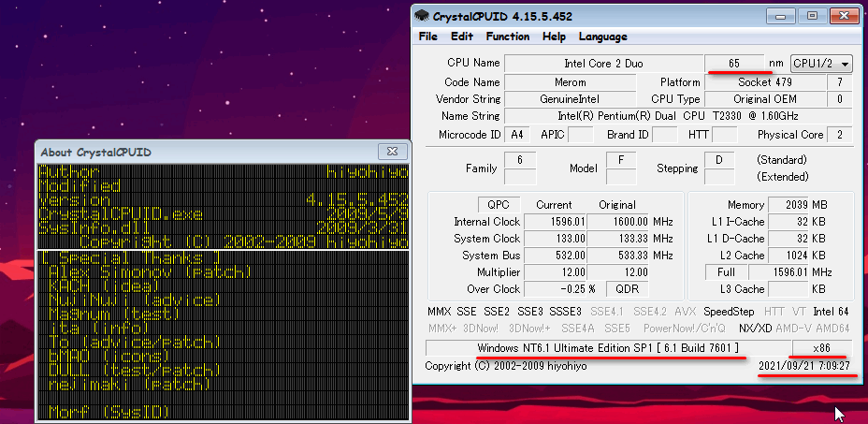Screen dimensions: 868x424
Task: Close the About CrystalCPUID dialog
Action: click(x=393, y=152)
